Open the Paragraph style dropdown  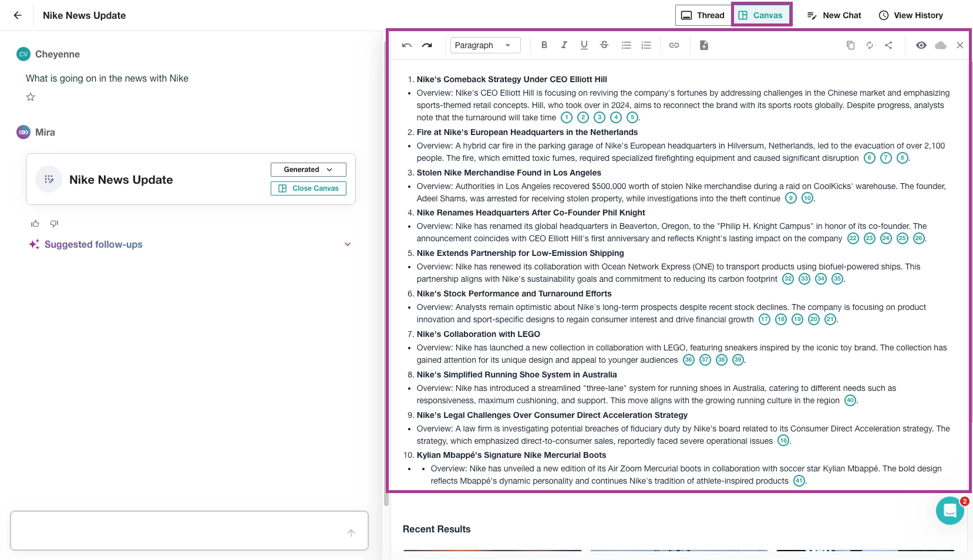coord(485,45)
